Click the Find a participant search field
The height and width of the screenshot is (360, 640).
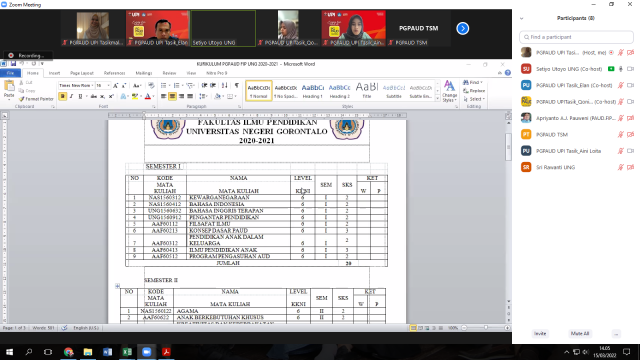coord(576,37)
